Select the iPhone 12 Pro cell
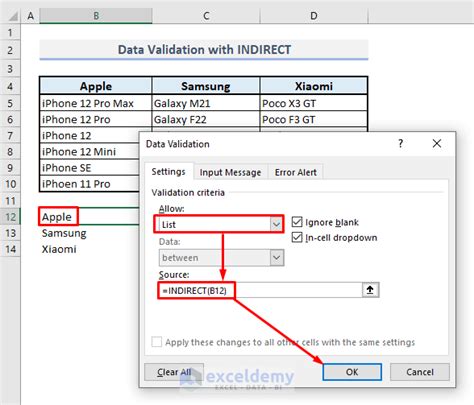Image resolution: width=474 pixels, height=405 pixels. [96, 119]
